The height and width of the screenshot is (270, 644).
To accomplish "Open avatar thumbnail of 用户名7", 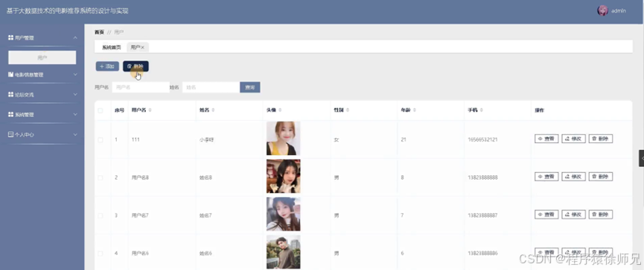I will point(283,214).
